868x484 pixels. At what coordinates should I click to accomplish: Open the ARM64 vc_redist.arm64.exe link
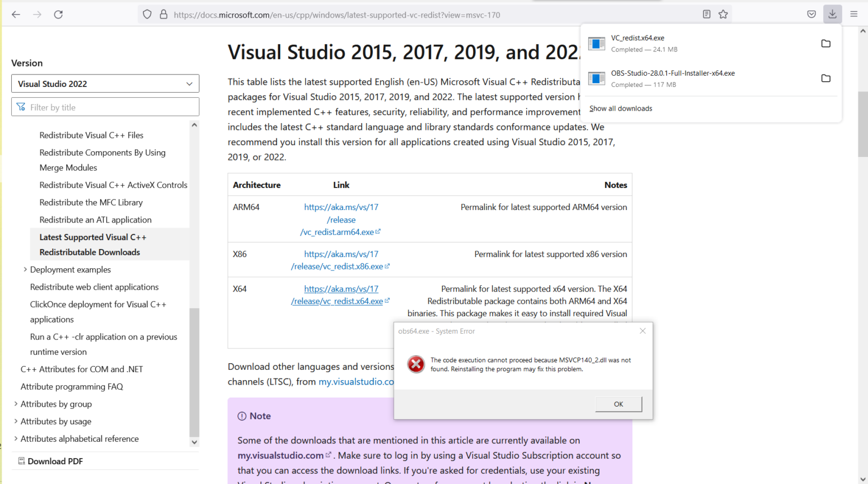click(340, 220)
